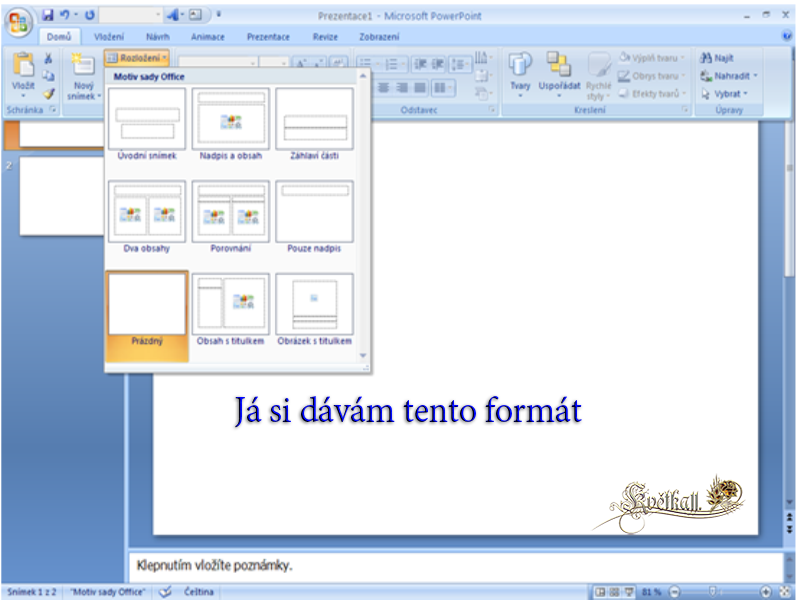Click the zoom in plus button

[766, 592]
